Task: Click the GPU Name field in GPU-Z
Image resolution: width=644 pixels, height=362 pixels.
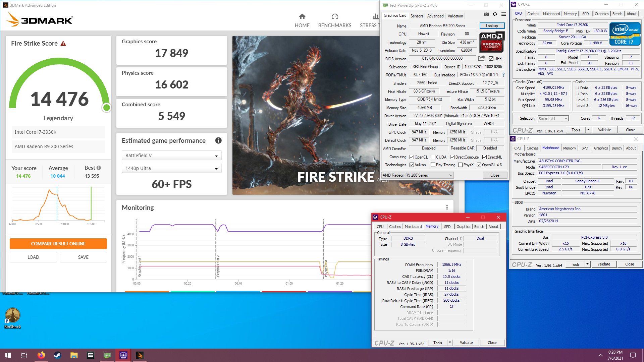Action: pos(442,26)
